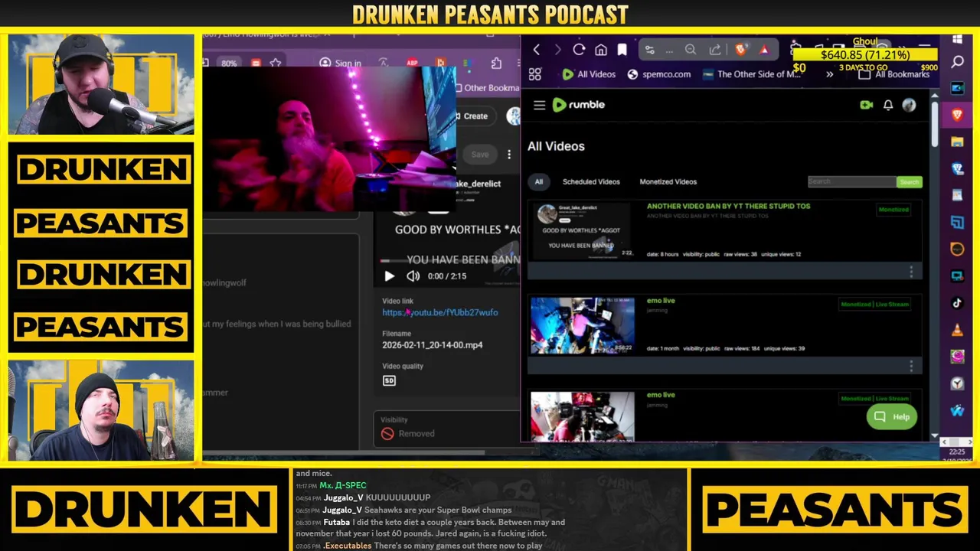This screenshot has width=980, height=551.
Task: Open Rumble profile avatar
Action: pyautogui.click(x=909, y=105)
